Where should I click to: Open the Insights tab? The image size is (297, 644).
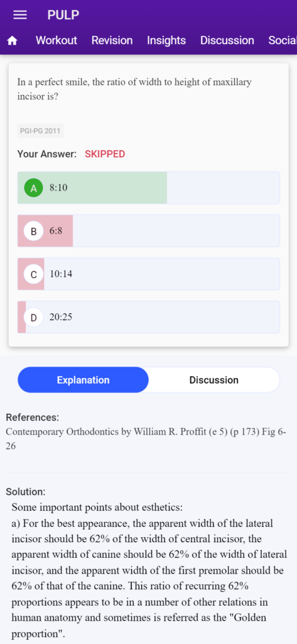166,40
